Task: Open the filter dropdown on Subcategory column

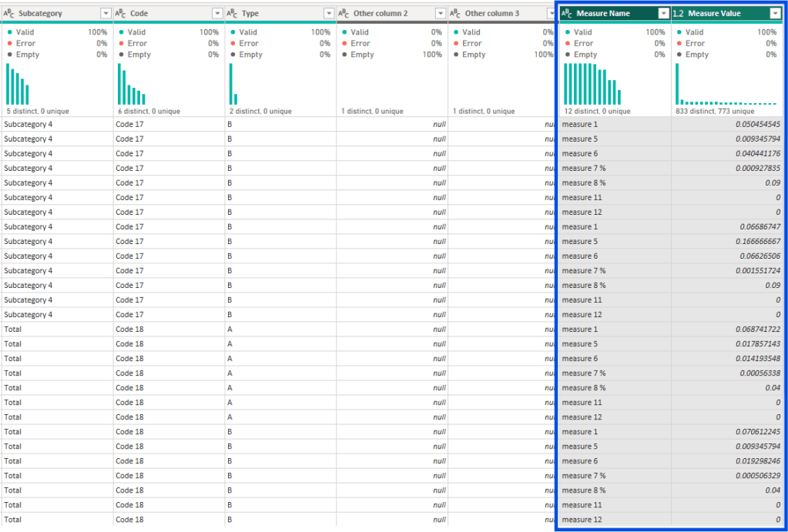Action: point(106,12)
